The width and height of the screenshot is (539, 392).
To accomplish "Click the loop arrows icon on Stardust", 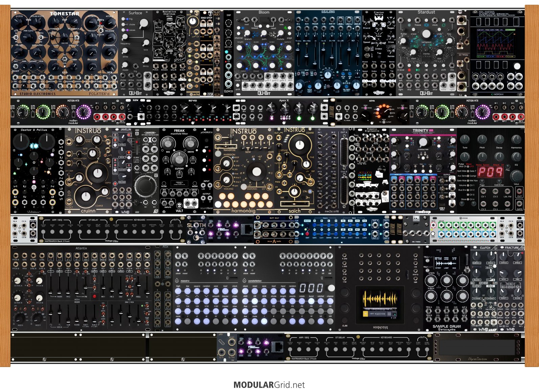I will 435,70.
